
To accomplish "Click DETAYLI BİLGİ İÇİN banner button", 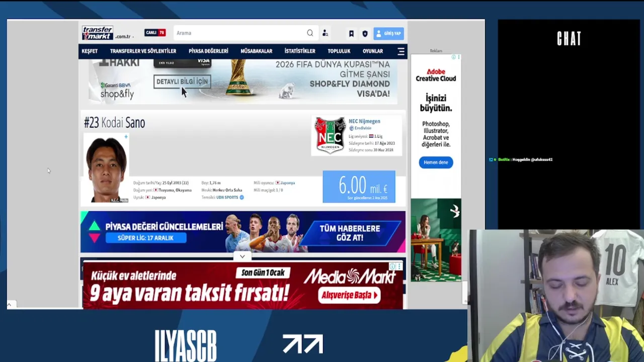I will click(182, 81).
